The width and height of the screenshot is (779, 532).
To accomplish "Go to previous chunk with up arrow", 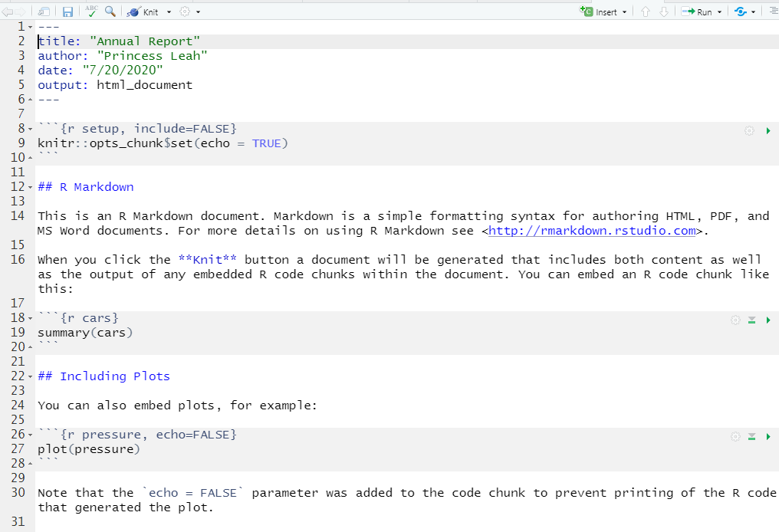I will tap(646, 11).
